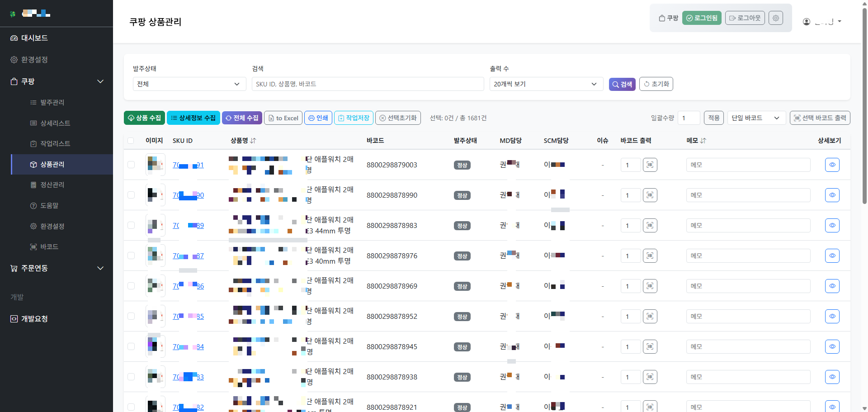The image size is (868, 412).
Task: Sort by 상품명 column sort icon
Action: pyautogui.click(x=253, y=141)
